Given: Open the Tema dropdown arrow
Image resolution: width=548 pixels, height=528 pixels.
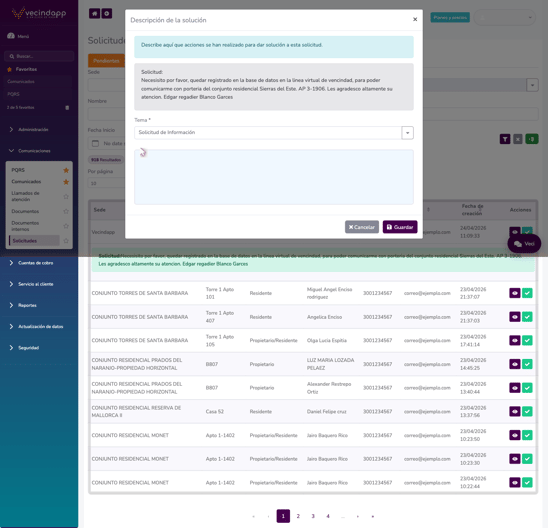Looking at the screenshot, I should (408, 133).
